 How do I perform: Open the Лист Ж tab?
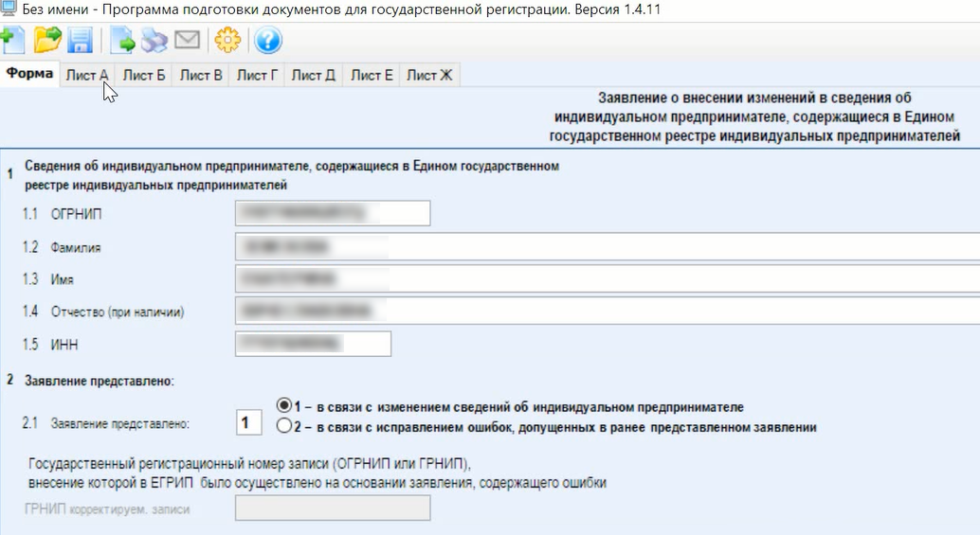pyautogui.click(x=429, y=75)
